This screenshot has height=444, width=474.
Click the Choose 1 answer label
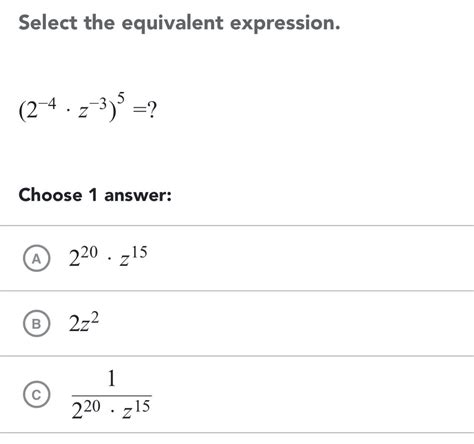point(95,195)
